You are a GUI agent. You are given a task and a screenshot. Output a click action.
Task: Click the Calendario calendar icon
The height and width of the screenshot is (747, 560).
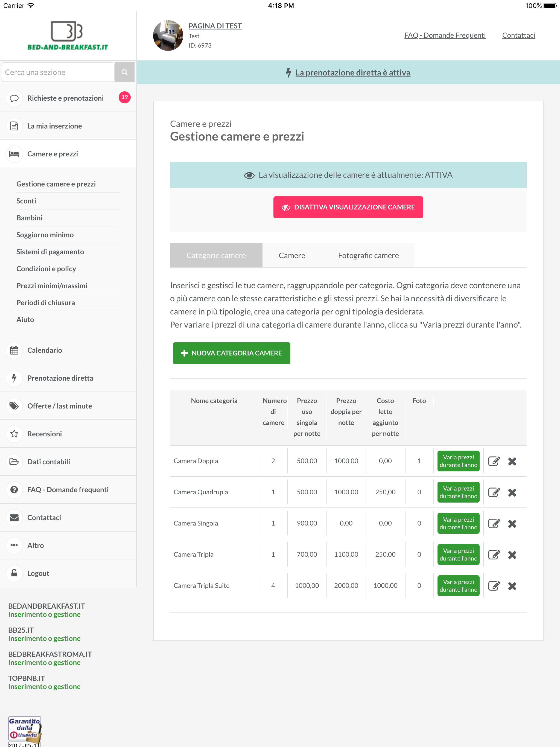14,350
